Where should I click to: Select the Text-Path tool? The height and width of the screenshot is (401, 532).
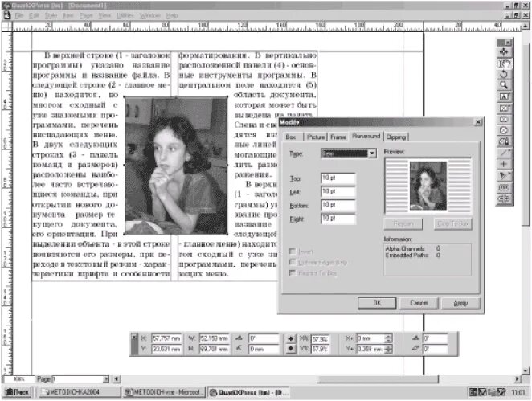504,176
